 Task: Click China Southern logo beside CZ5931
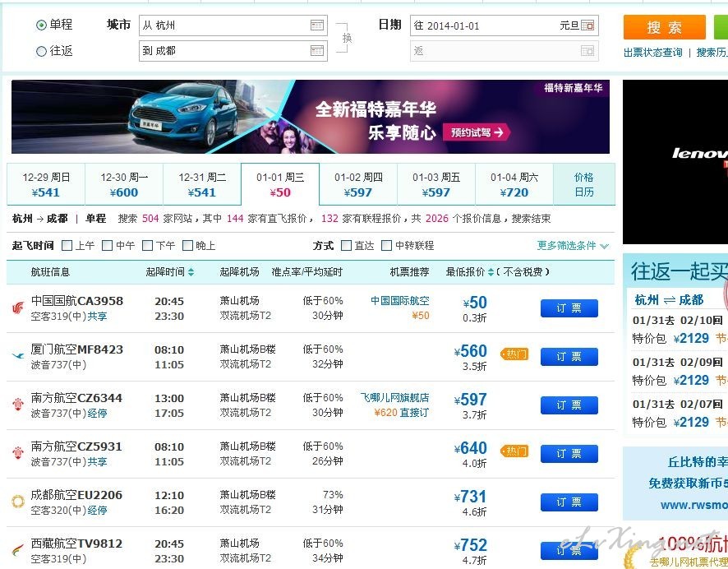pyautogui.click(x=18, y=453)
